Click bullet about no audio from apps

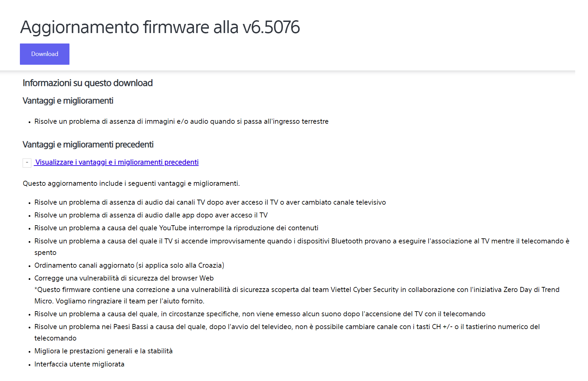coord(151,215)
